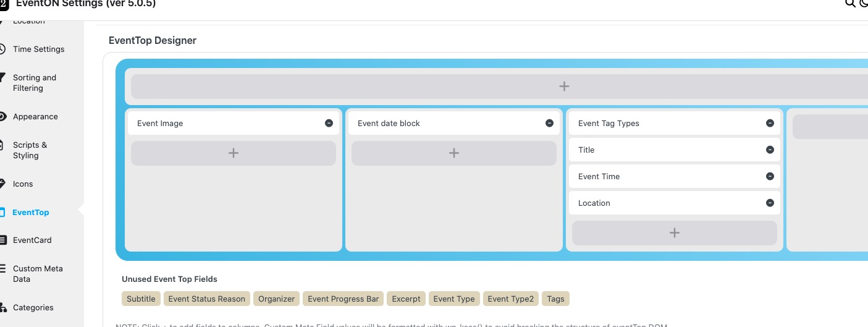
Task: Click the search icon in header
Action: click(x=850, y=4)
